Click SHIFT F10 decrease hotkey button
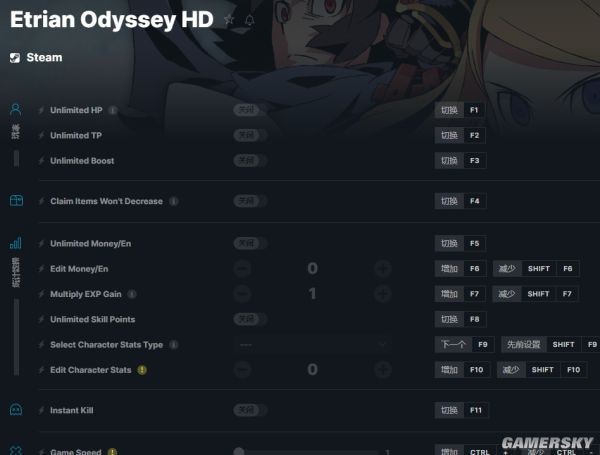The width and height of the screenshot is (600, 455). (542, 370)
